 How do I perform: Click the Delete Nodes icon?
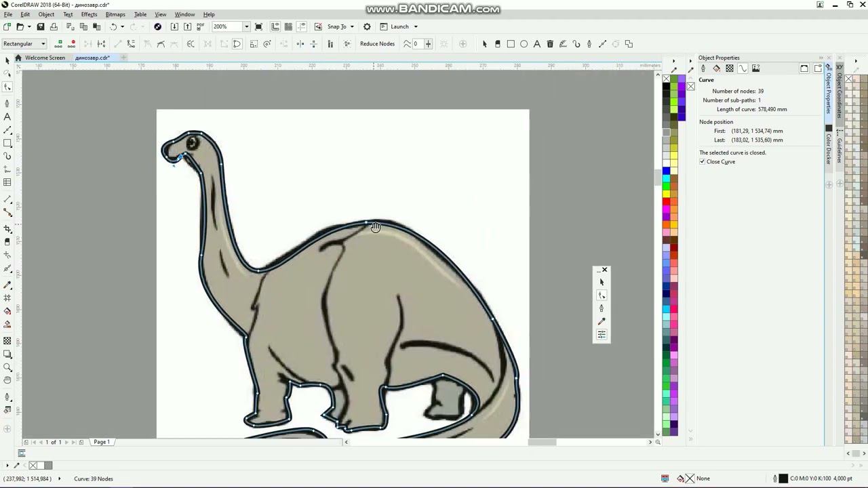[73, 44]
